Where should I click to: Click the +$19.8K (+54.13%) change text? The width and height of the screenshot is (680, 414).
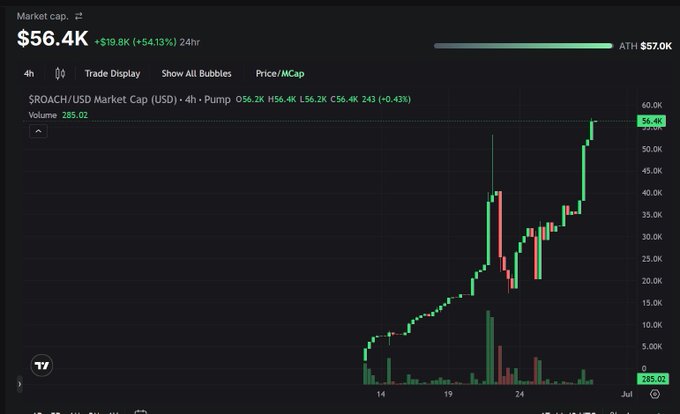(135, 42)
